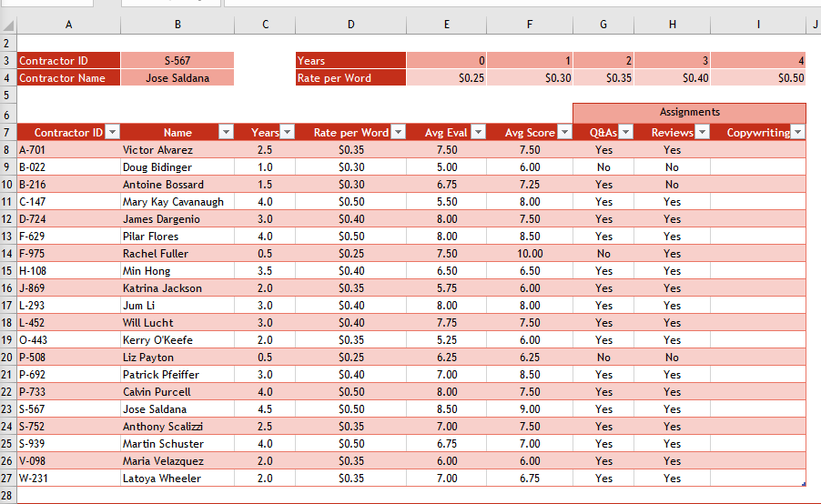
Task: Select column H header
Action: pos(673,25)
